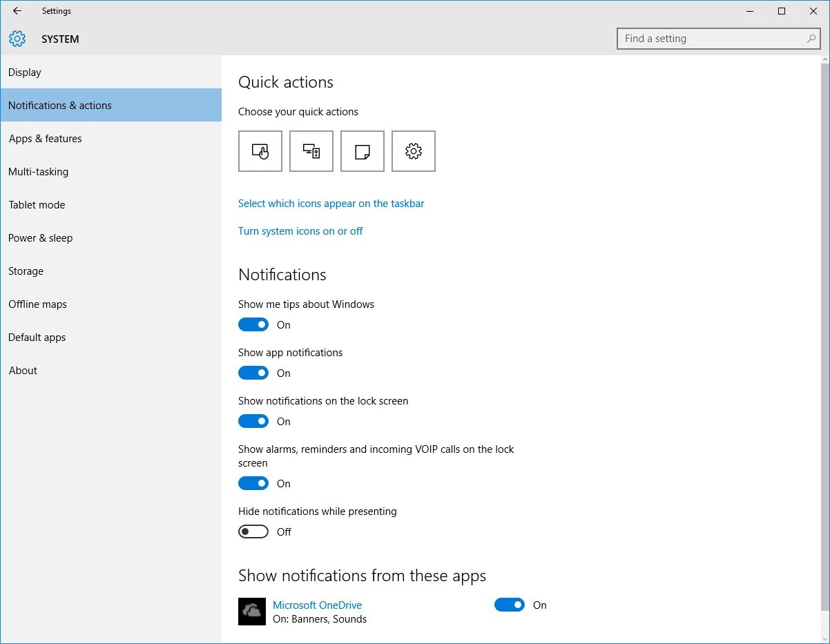Click the Notifications section heading
830x644 pixels.
pyautogui.click(x=282, y=275)
